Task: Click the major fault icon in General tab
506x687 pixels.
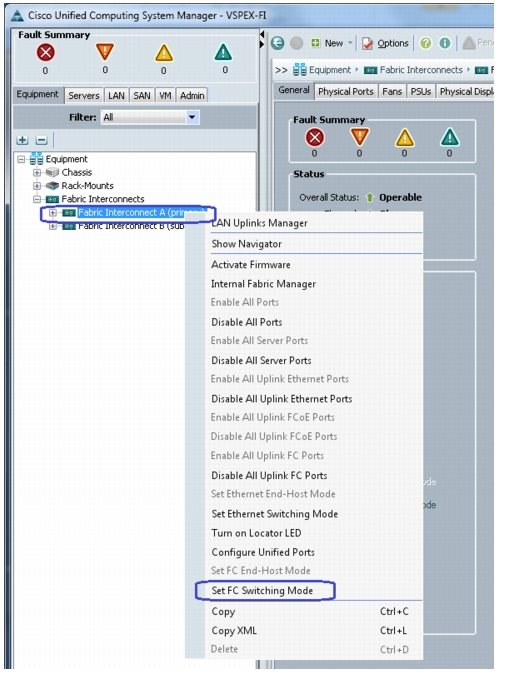Action: coord(360,137)
